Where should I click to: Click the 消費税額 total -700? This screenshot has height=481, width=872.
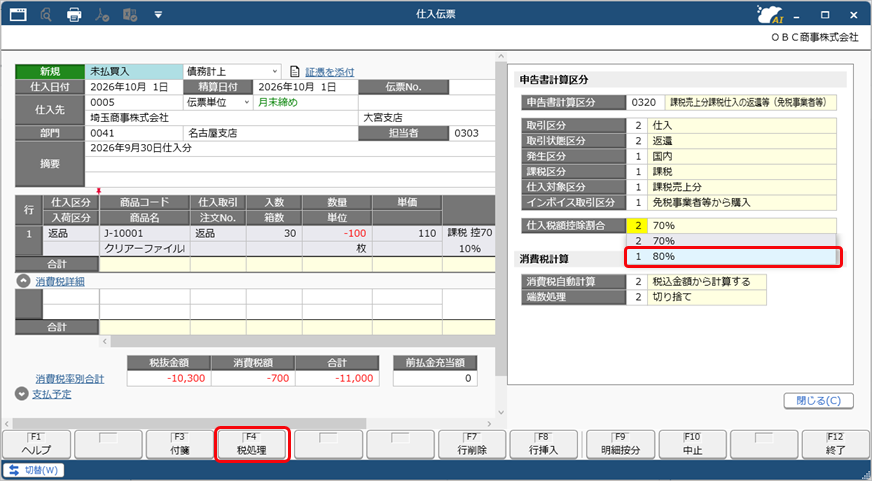coord(253,379)
